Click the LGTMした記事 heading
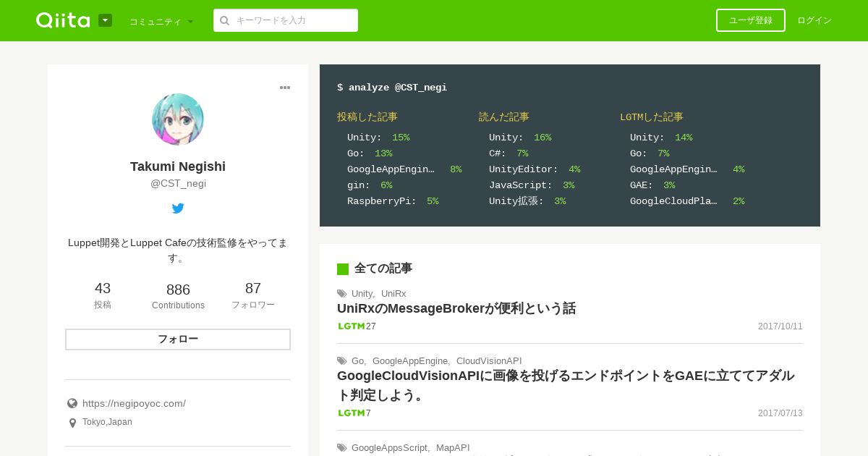The height and width of the screenshot is (456, 868). (x=652, y=117)
